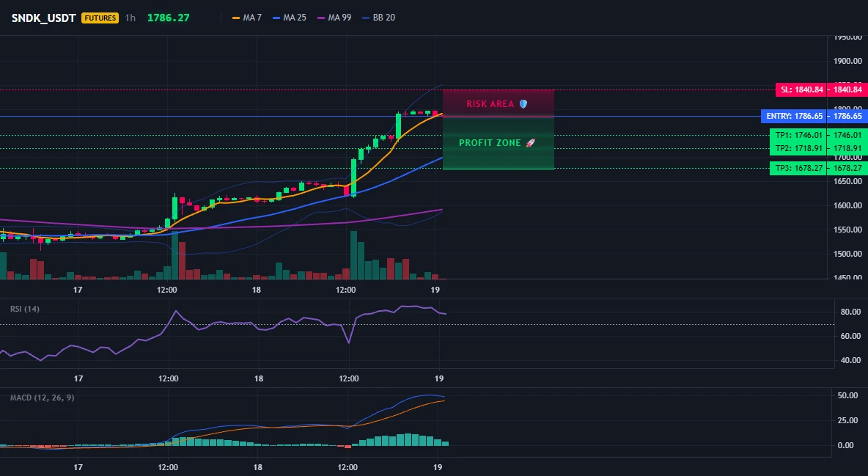
Task: Click the tallest volume bar at 12:00 on the 18th
Action: click(354, 255)
